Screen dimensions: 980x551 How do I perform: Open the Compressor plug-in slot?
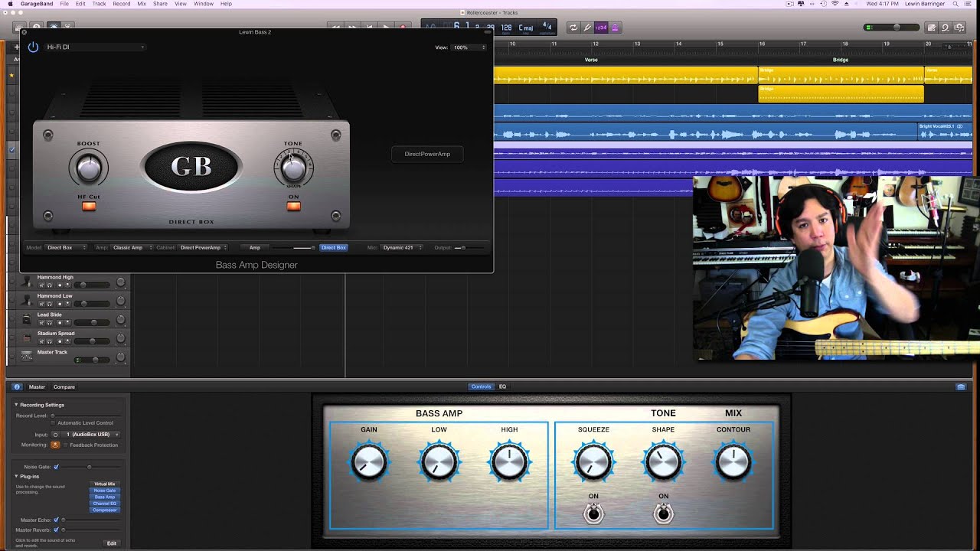pos(105,510)
